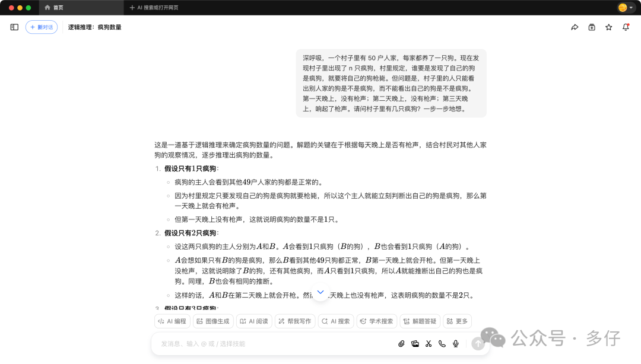The width and height of the screenshot is (641, 364).
Task: Open the AI 搜索或打开网页 new tab
Action: [x=154, y=7]
